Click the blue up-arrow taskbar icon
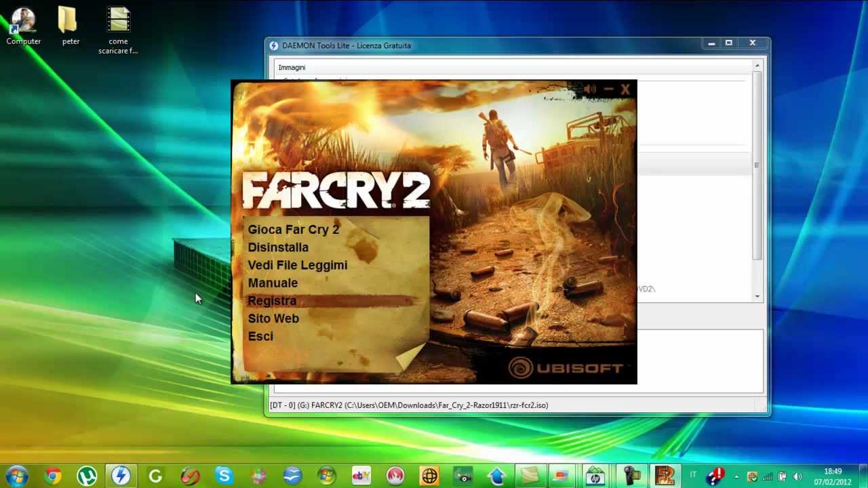This screenshot has width=868, height=488. pyautogui.click(x=496, y=476)
